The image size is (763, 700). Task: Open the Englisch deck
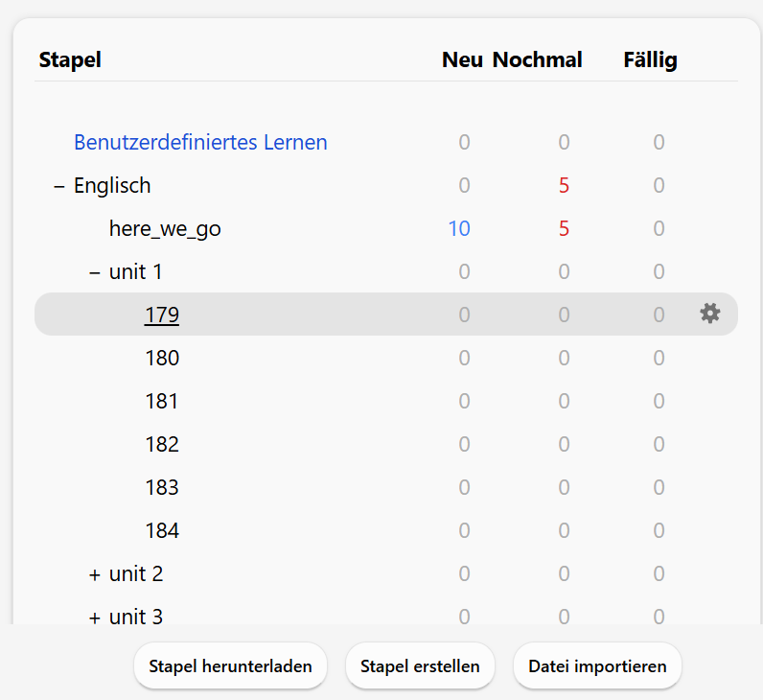[x=112, y=185]
